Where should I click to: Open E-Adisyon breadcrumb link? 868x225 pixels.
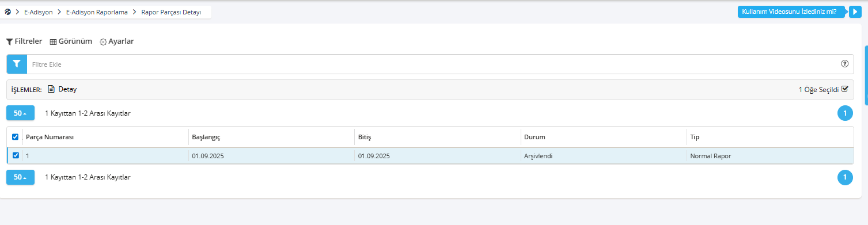pyautogui.click(x=39, y=12)
